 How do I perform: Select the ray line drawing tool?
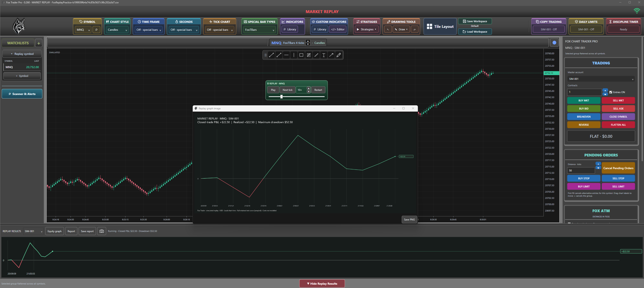[x=279, y=55]
